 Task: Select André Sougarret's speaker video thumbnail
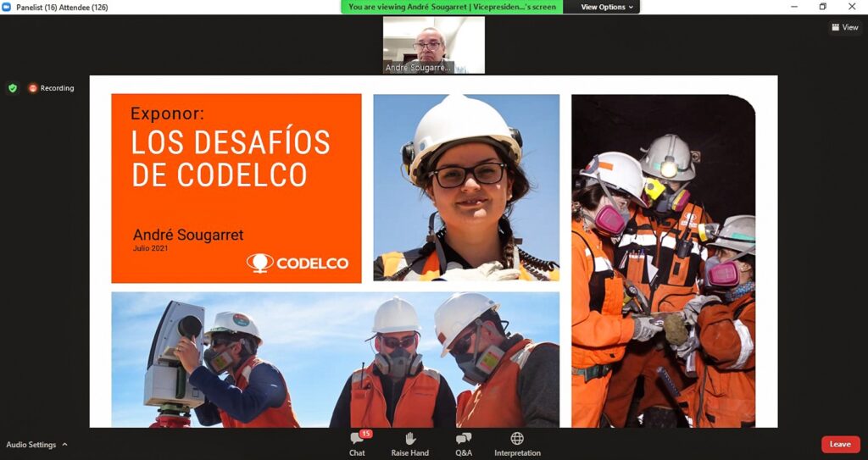433,45
